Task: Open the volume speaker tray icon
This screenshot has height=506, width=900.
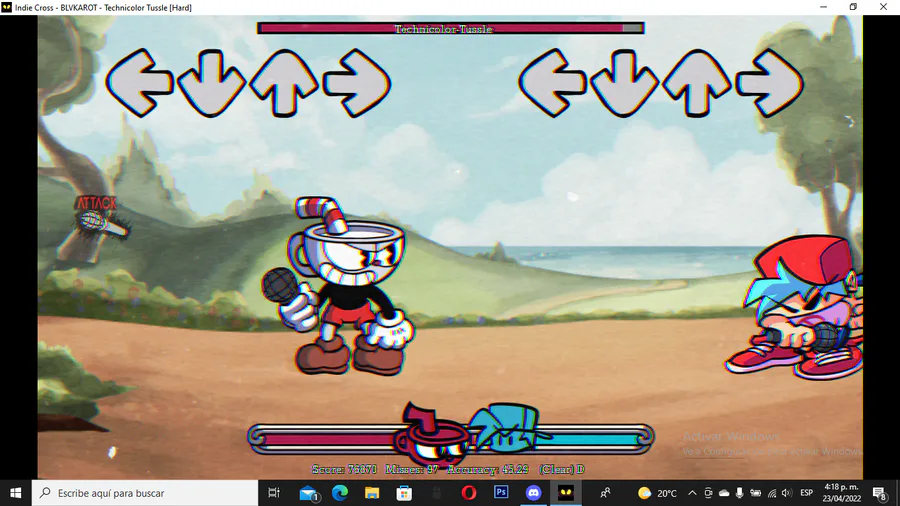Action: tap(787, 493)
